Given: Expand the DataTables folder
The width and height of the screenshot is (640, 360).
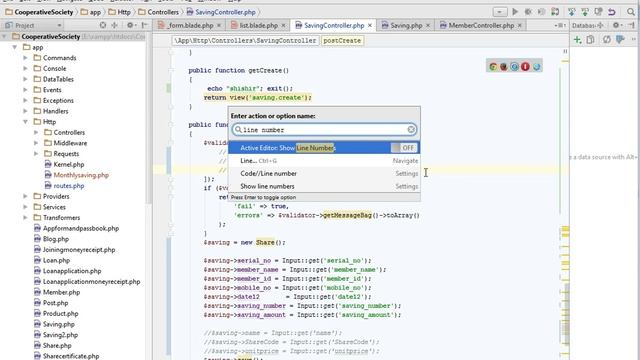Looking at the screenshot, I should 26,79.
